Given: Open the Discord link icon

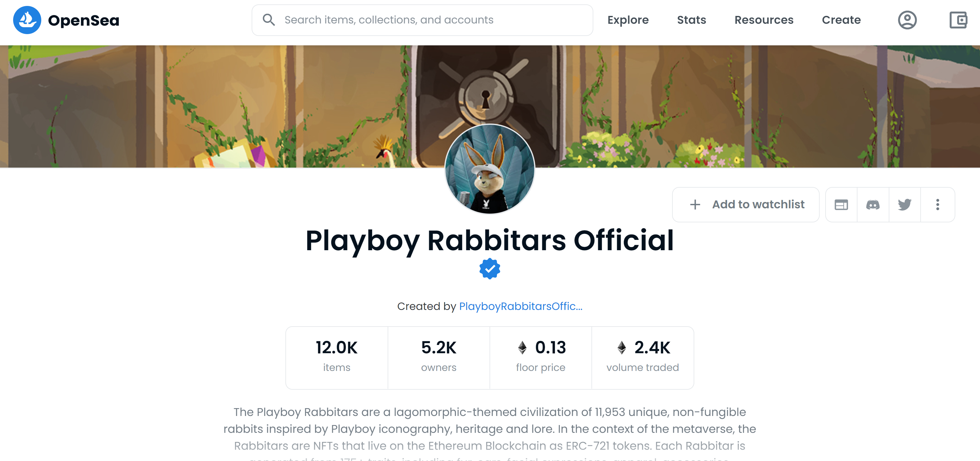Looking at the screenshot, I should point(873,205).
